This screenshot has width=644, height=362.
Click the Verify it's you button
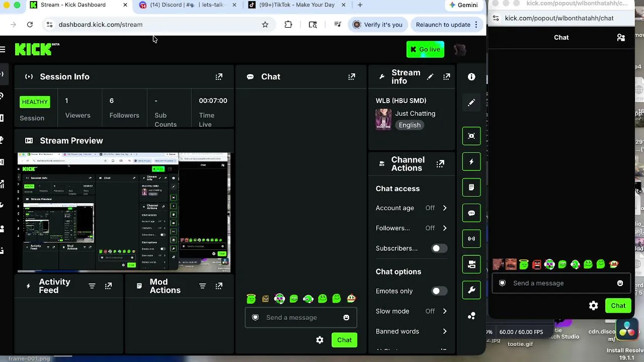[377, 25]
